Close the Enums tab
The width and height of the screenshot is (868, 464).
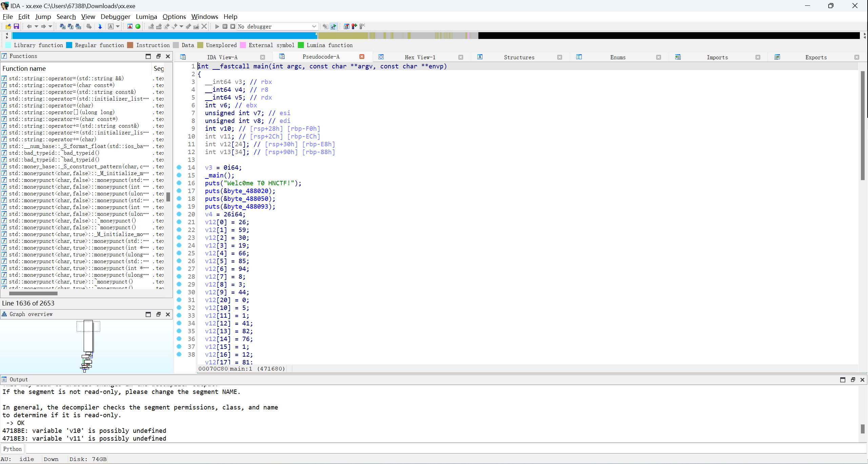(659, 57)
